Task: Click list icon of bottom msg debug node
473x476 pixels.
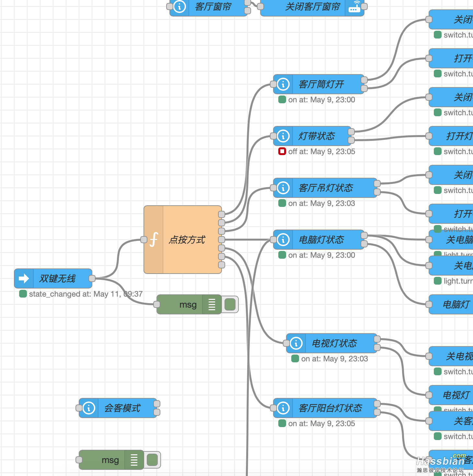Action: click(x=134, y=460)
